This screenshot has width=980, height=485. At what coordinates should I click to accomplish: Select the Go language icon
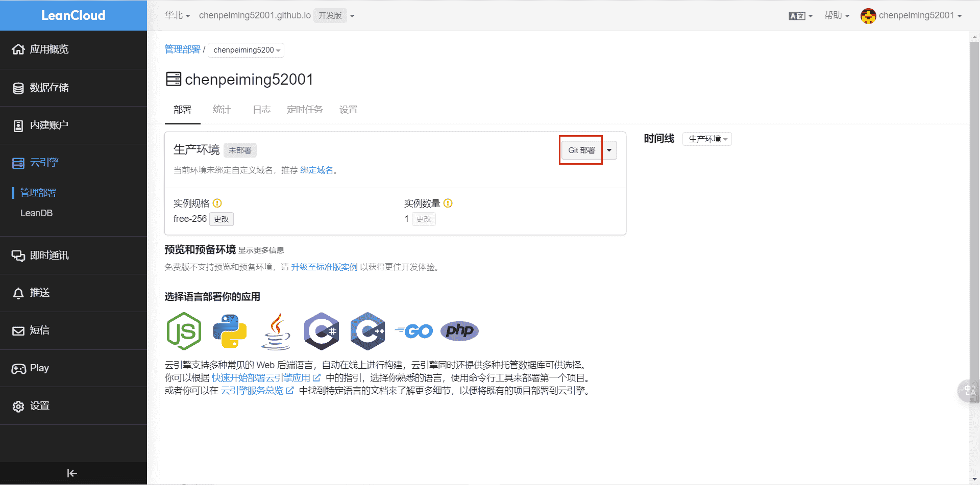click(413, 331)
